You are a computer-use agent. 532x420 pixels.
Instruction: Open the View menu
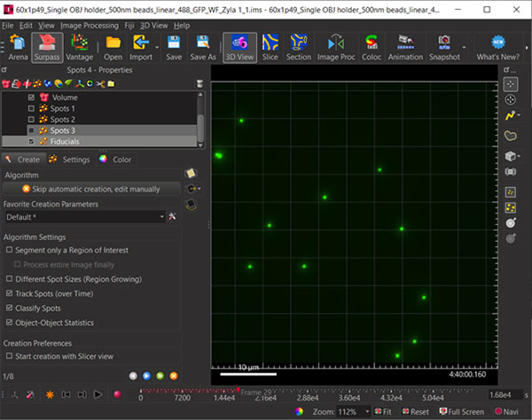coord(46,26)
